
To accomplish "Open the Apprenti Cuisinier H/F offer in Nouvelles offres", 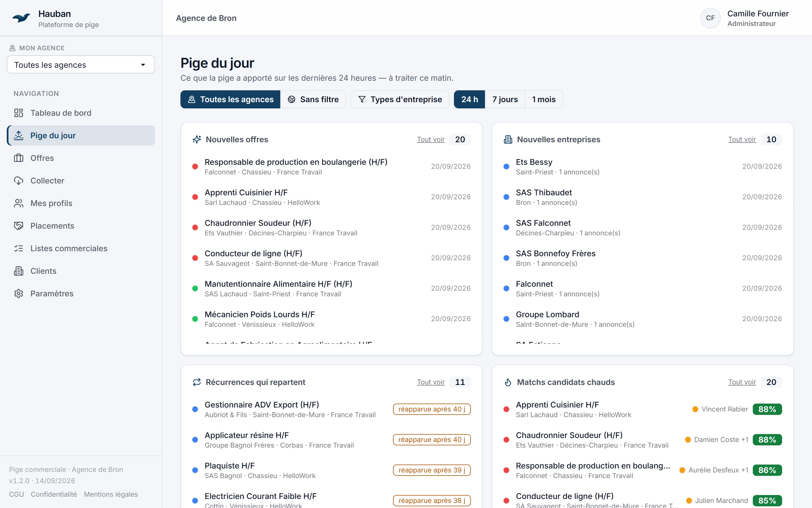I will click(x=331, y=197).
